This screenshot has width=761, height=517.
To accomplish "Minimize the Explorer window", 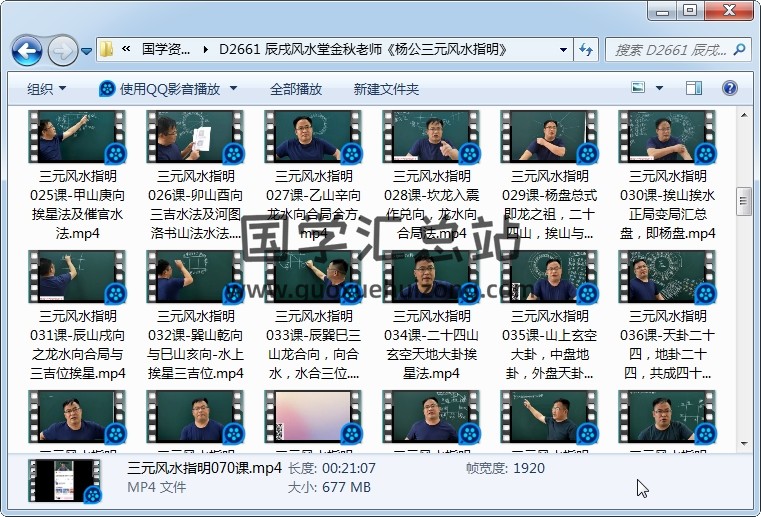I will click(662, 11).
